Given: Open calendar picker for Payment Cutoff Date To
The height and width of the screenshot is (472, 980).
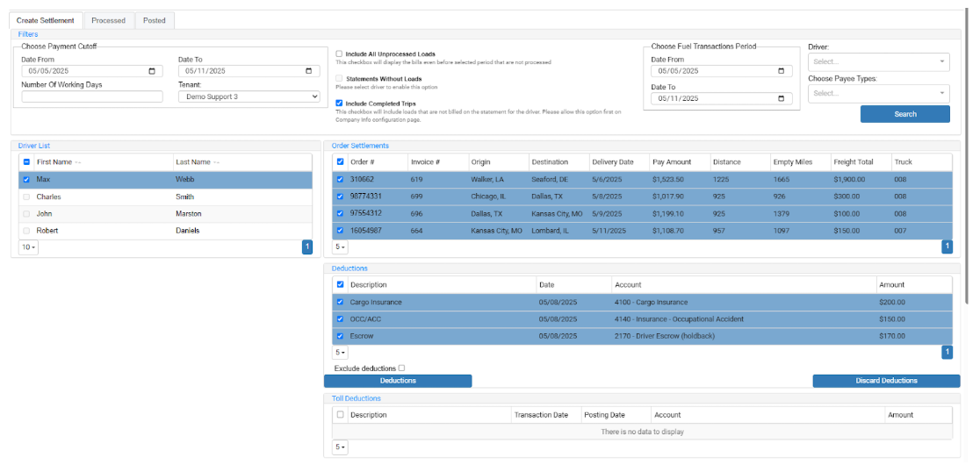Looking at the screenshot, I should [309, 71].
